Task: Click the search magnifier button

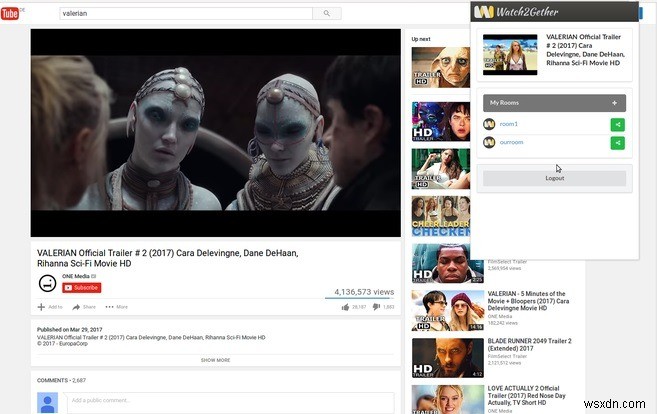Action: click(326, 14)
